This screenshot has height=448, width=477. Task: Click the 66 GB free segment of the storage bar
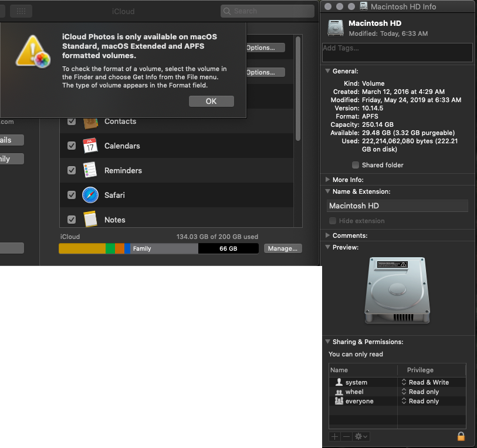(228, 248)
